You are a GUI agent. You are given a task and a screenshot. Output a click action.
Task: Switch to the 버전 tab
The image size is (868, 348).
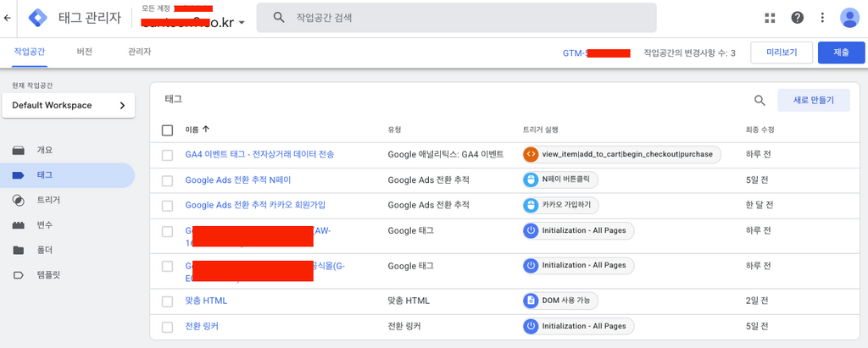84,52
